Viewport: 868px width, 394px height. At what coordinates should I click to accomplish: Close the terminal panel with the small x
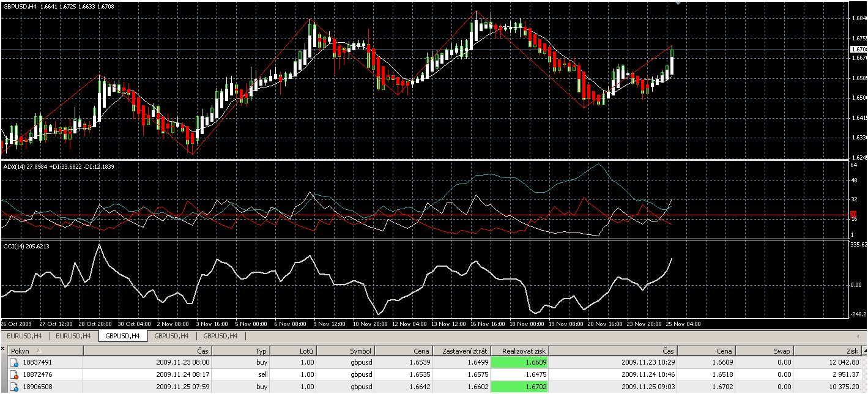pos(2,349)
